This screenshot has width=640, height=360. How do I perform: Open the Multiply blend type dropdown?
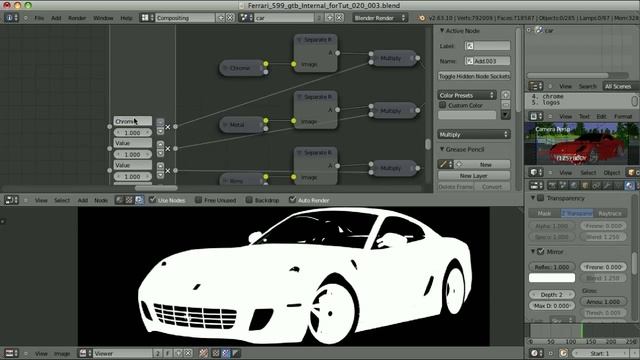click(x=474, y=134)
